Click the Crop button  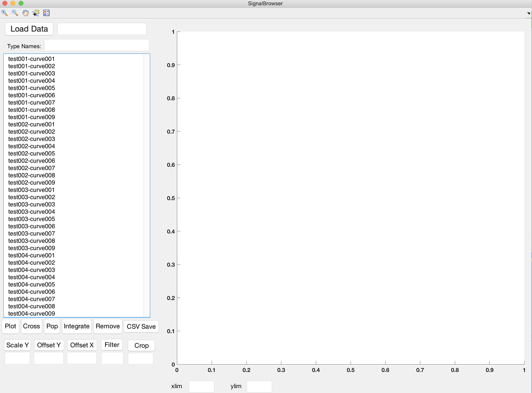click(141, 345)
